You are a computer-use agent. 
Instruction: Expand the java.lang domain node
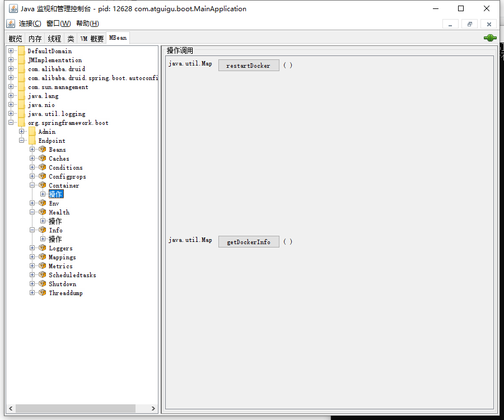coord(11,96)
